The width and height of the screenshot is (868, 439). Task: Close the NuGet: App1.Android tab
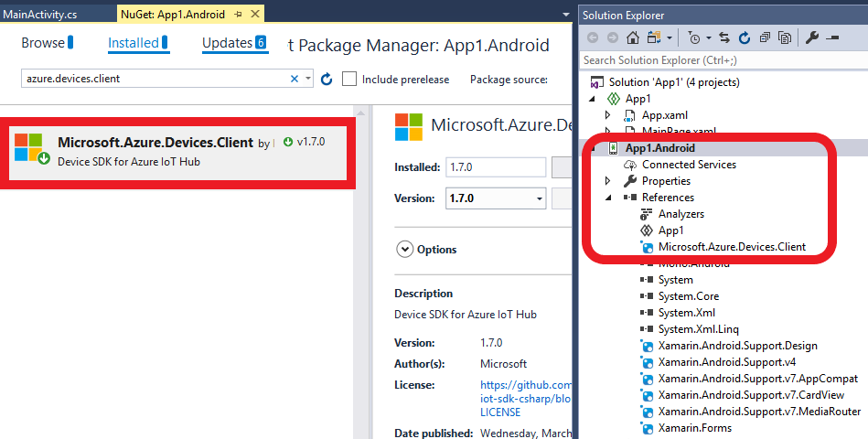coord(255,14)
